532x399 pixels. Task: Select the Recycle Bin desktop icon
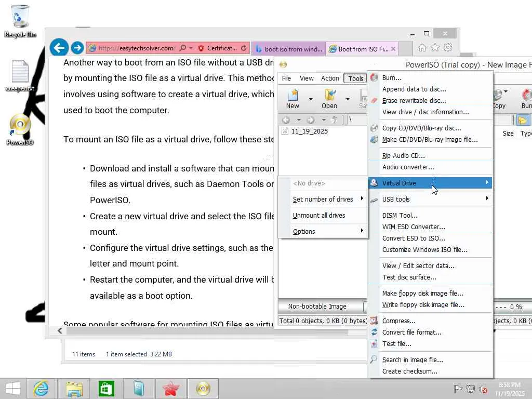coord(20,21)
